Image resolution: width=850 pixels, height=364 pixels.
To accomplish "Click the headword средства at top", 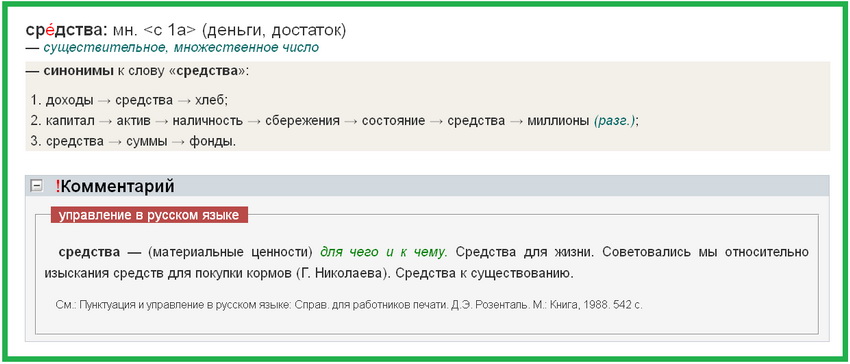I will tap(66, 30).
